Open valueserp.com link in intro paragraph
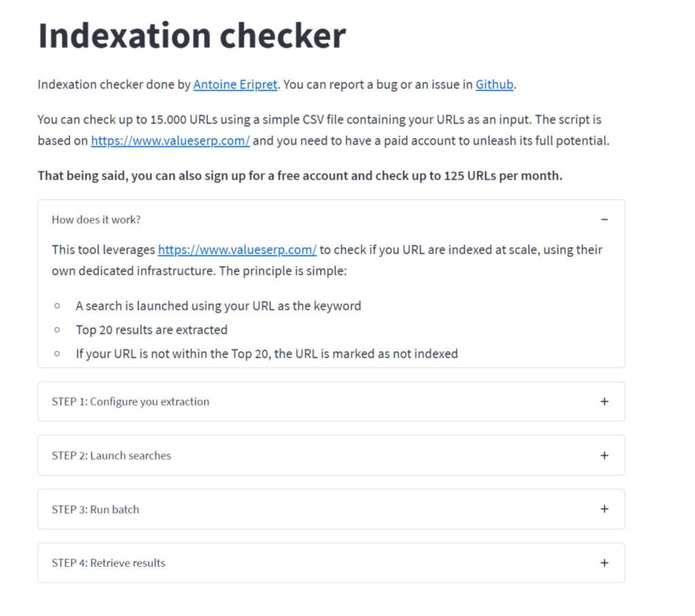695x616 pixels. [170, 140]
